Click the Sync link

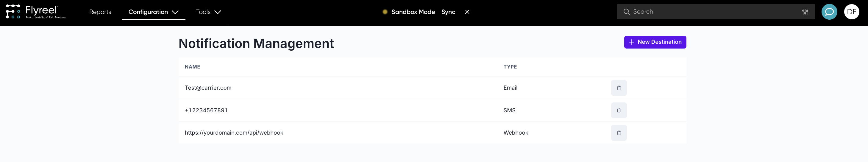(448, 12)
